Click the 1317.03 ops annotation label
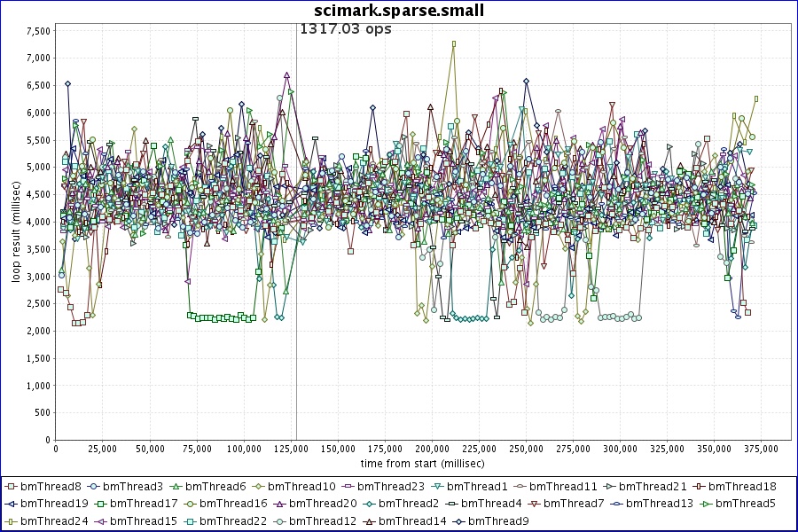This screenshot has height=532, width=798. tap(346, 28)
